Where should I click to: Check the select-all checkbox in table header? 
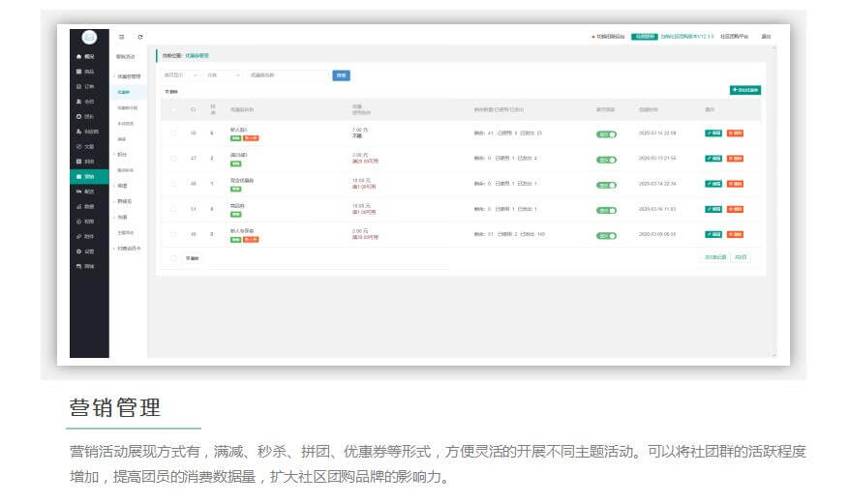[x=173, y=109]
